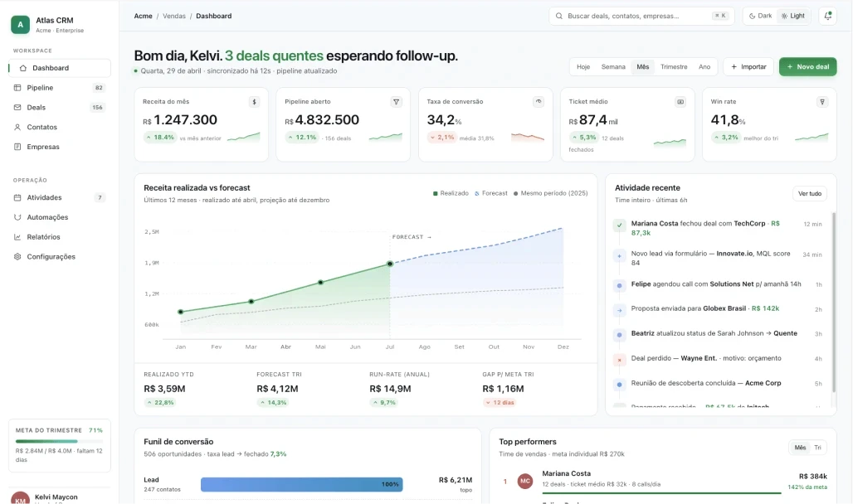Open Pipeline in the sidebar

click(60, 88)
